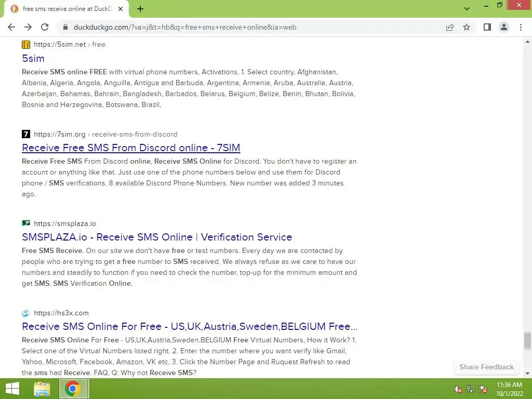Screen dimensions: 532x399
Task: Open the browser side panel
Action: pyautogui.click(x=487, y=27)
